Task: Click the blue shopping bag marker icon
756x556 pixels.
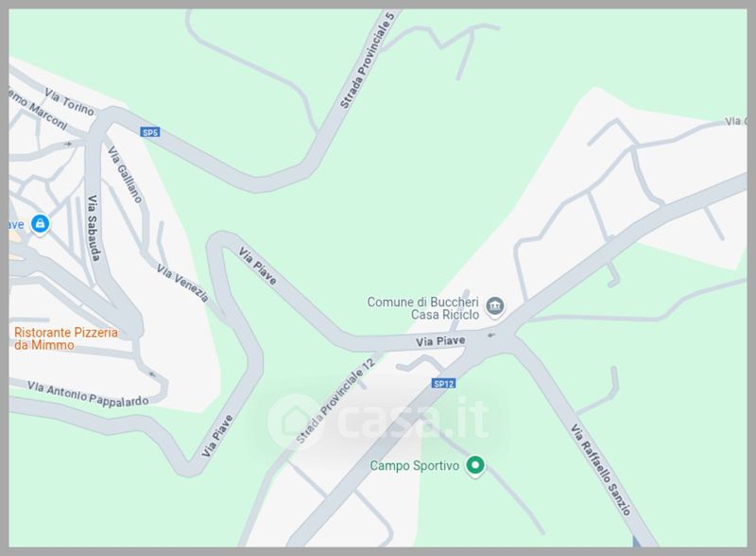Action: 40,224
